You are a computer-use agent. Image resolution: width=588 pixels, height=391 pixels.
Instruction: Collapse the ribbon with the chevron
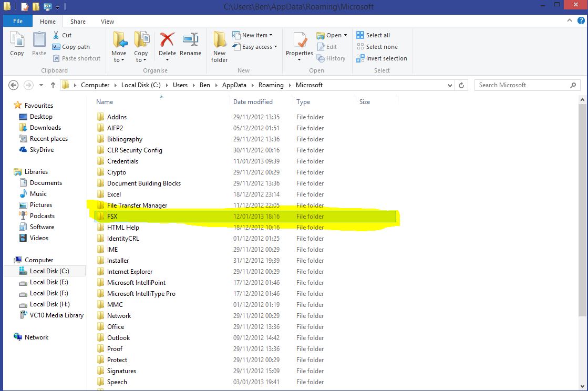(570, 20)
